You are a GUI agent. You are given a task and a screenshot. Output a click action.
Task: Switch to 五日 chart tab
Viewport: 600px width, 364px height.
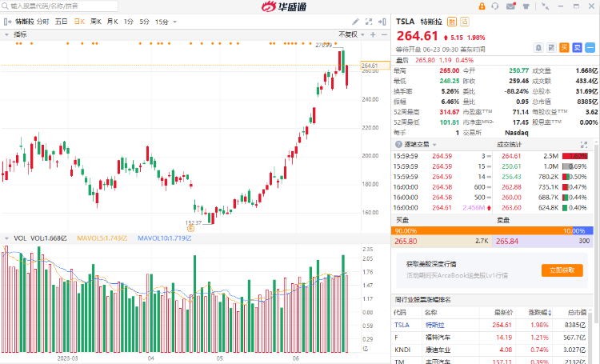point(62,22)
